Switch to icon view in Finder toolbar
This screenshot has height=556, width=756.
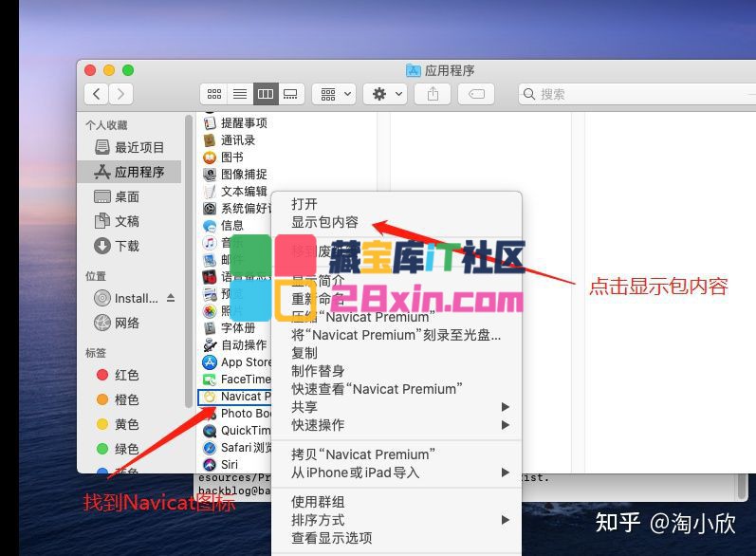point(214,94)
